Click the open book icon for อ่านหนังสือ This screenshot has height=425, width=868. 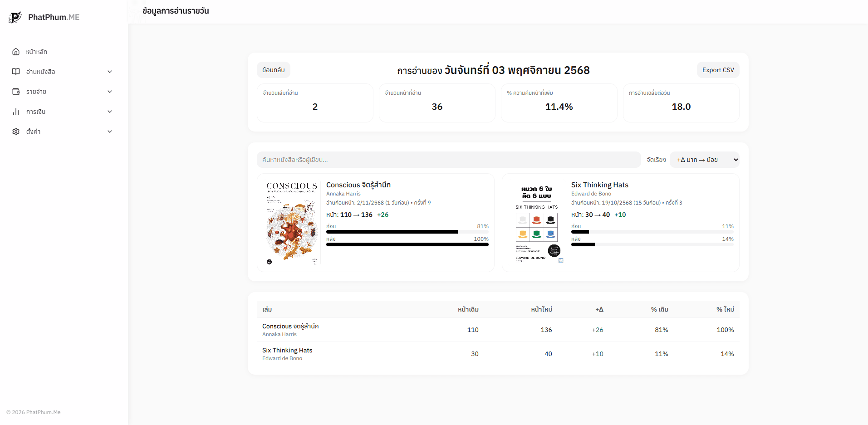click(16, 72)
